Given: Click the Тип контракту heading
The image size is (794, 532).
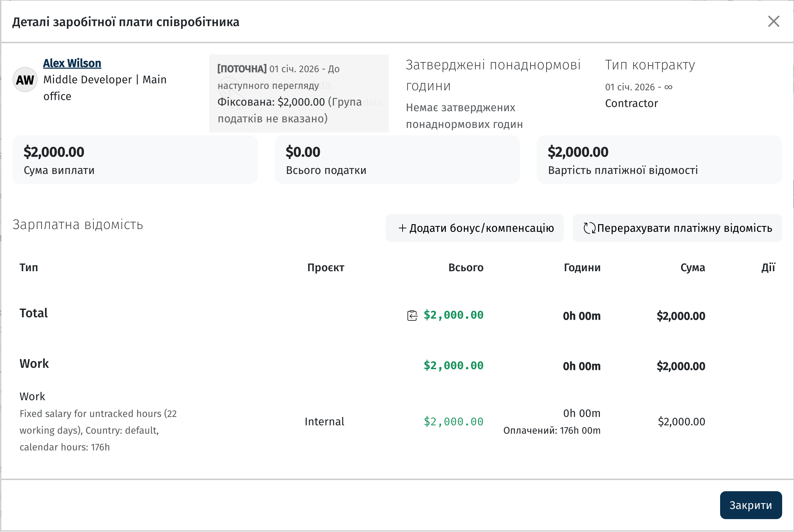Looking at the screenshot, I should (650, 65).
